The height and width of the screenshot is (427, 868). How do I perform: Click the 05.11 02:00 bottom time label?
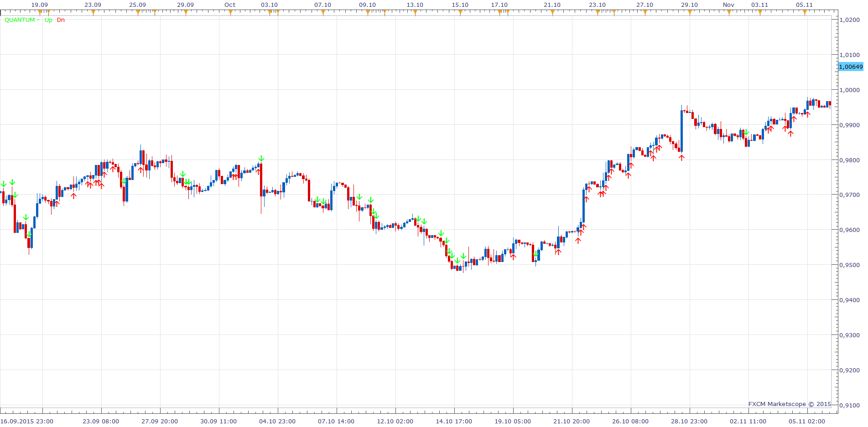coord(807,421)
